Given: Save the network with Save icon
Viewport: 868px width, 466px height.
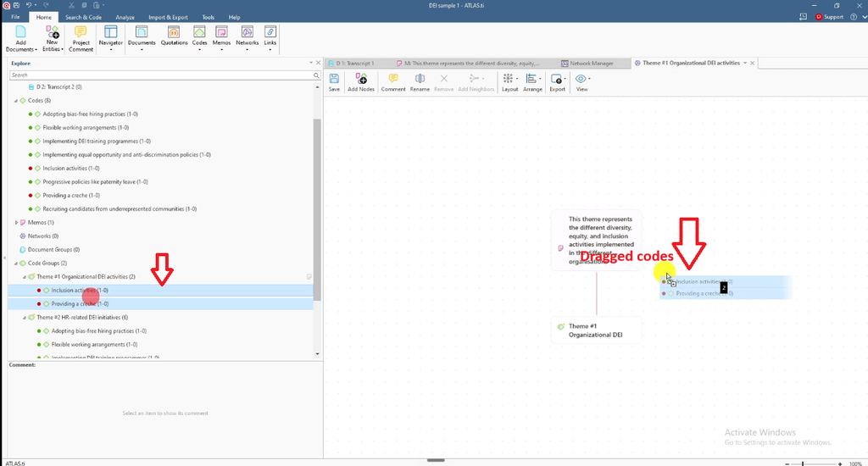Looking at the screenshot, I should coord(334,79).
